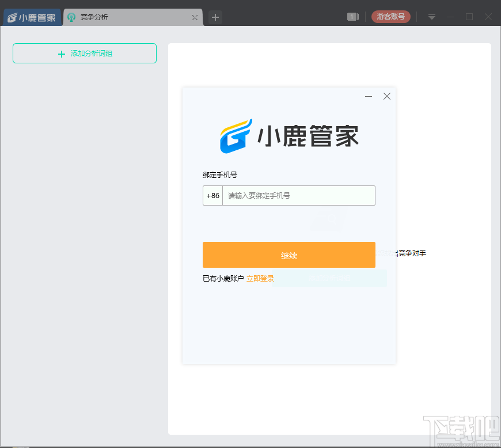The width and height of the screenshot is (501, 448).
Task: Switch to the 竞争分析 tab
Action: coord(115,17)
